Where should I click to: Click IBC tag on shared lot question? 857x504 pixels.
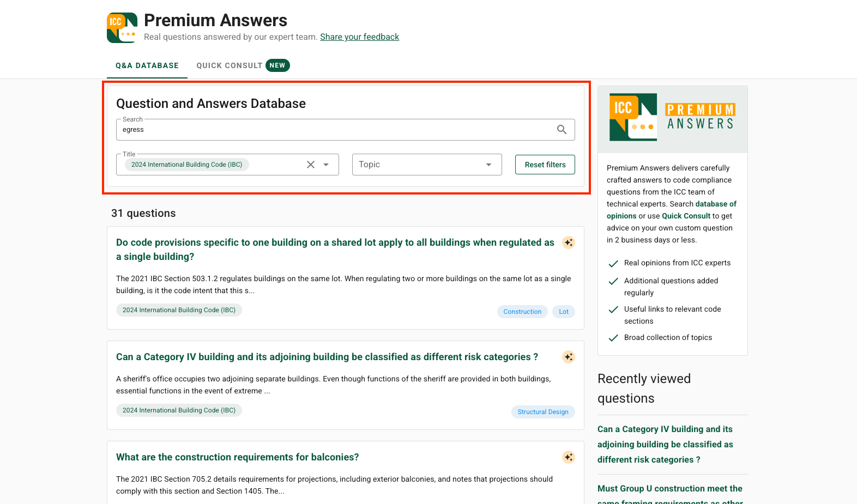(x=179, y=310)
